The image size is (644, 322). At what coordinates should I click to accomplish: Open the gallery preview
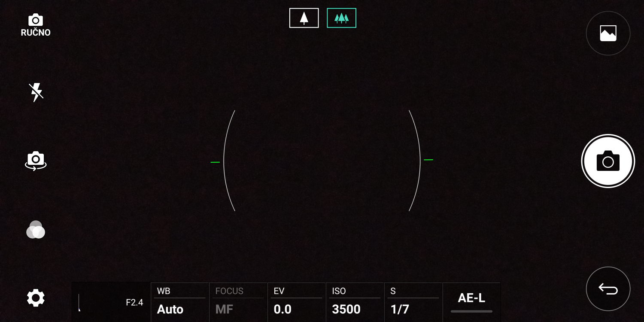[x=608, y=33]
